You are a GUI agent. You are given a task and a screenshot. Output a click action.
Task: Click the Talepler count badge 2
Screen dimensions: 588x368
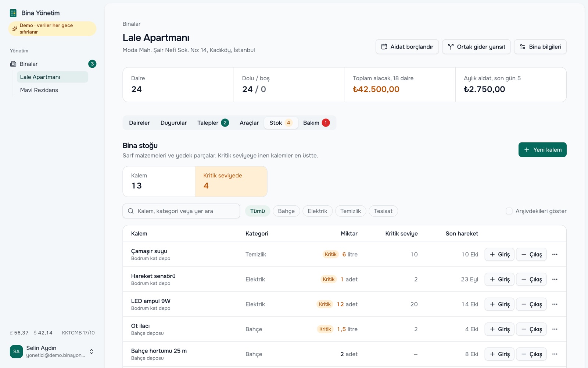[x=225, y=123]
